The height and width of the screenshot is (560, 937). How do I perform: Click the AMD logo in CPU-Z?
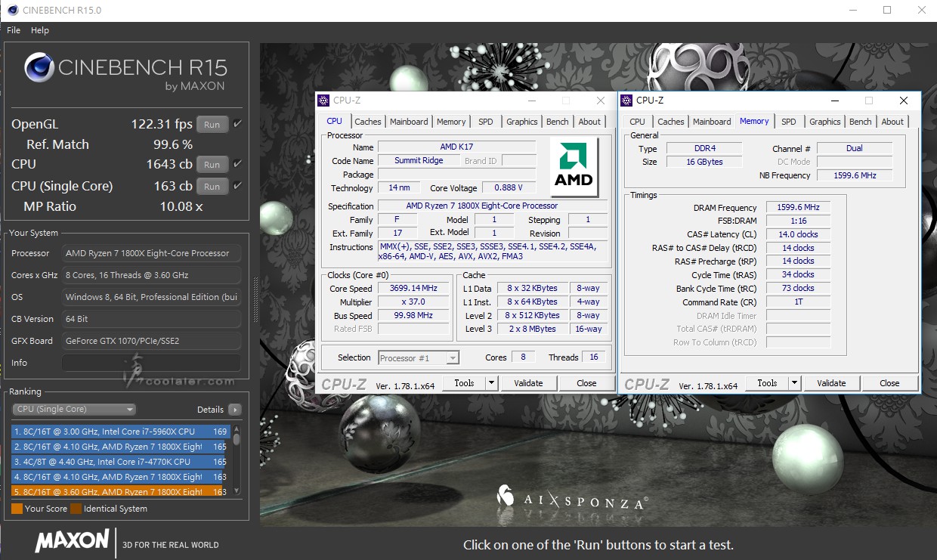tap(574, 166)
